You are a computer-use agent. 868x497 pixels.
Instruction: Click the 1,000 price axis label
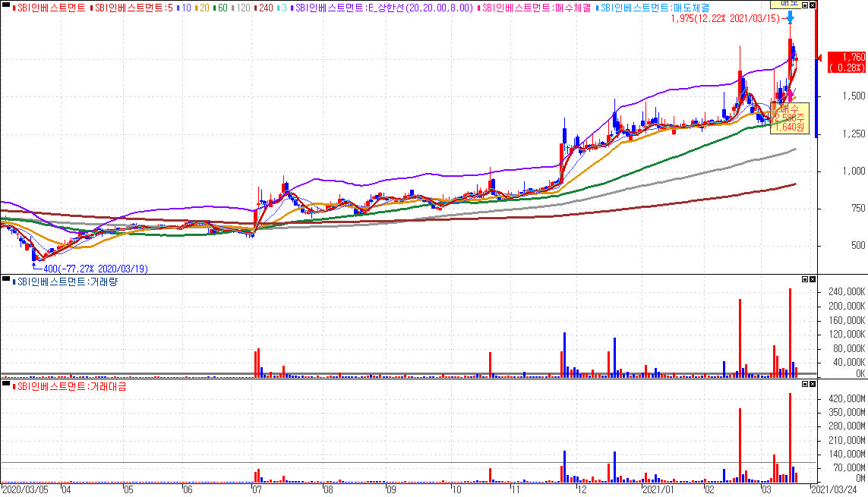[854, 171]
